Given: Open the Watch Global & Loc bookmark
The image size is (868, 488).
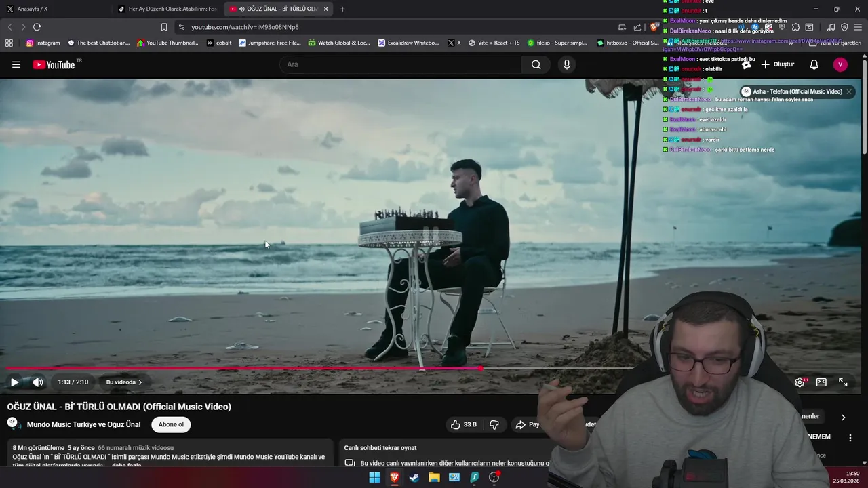Looking at the screenshot, I should (x=339, y=43).
